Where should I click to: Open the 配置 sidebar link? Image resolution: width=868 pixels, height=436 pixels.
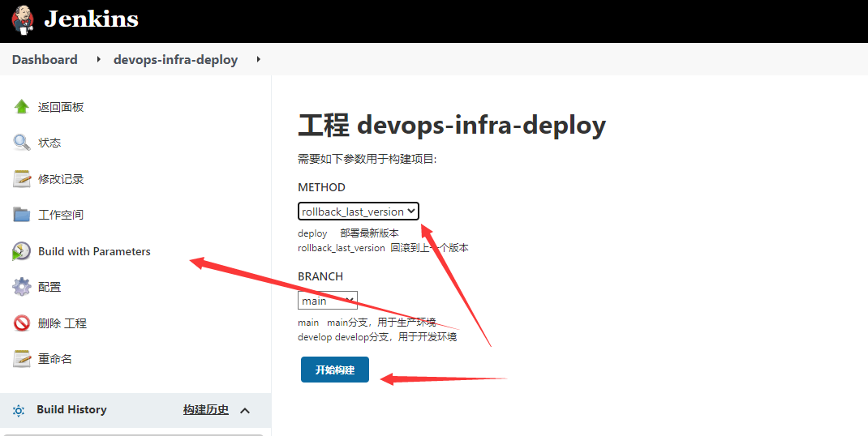[49, 287]
